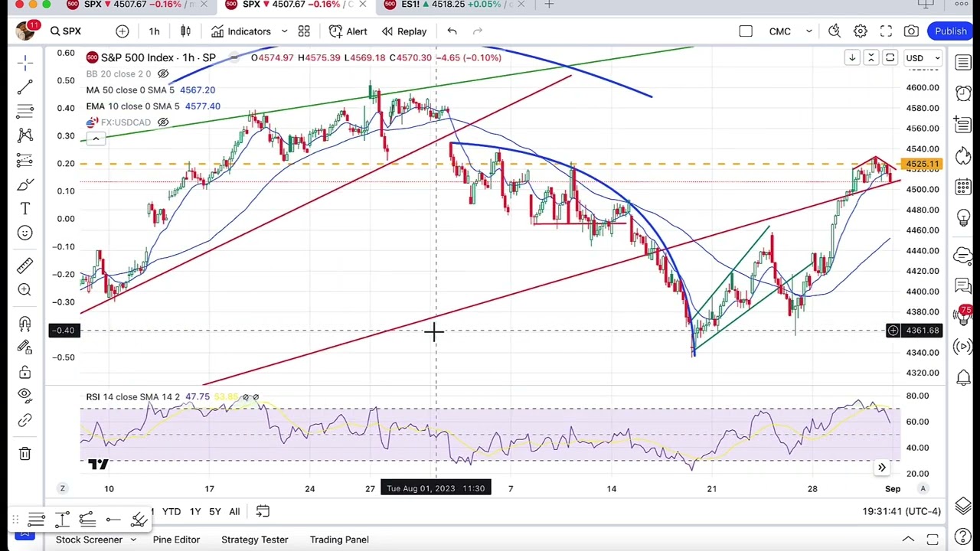This screenshot has height=551, width=980.
Task: Open the Fibonacci retracement tools
Action: [x=24, y=111]
